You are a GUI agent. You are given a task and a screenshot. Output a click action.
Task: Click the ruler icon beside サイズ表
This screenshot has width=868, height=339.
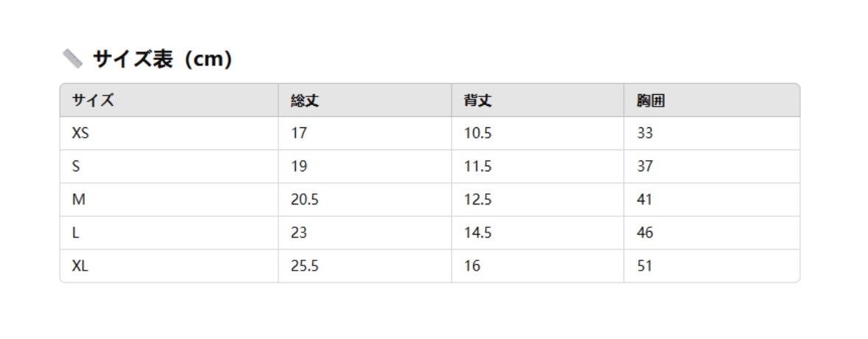click(x=72, y=59)
